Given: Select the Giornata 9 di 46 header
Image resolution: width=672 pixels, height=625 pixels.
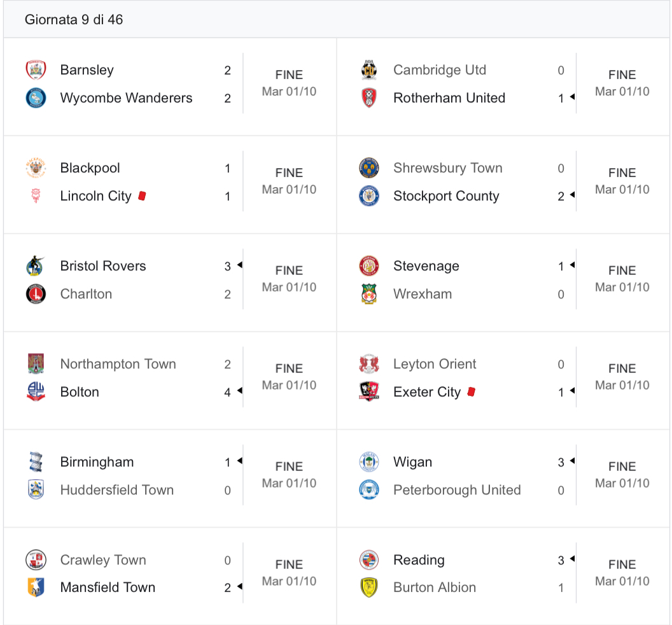Looking at the screenshot, I should point(74,19).
